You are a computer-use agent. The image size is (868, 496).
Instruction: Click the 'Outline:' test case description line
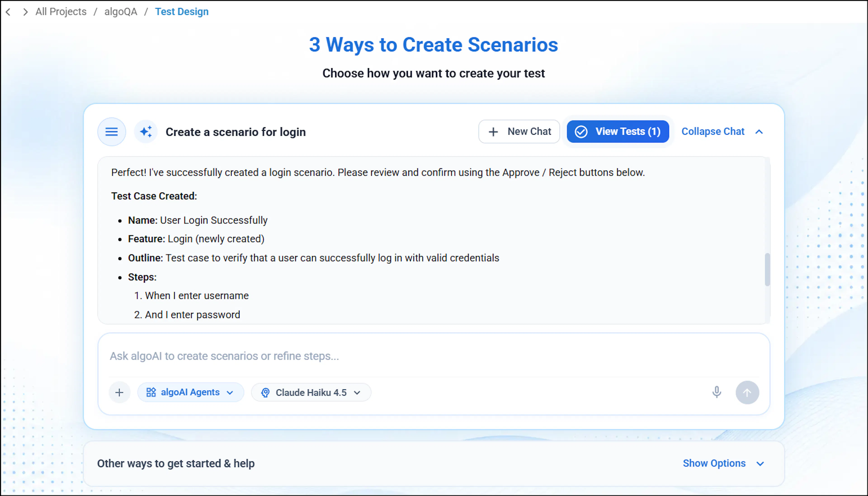(x=314, y=258)
